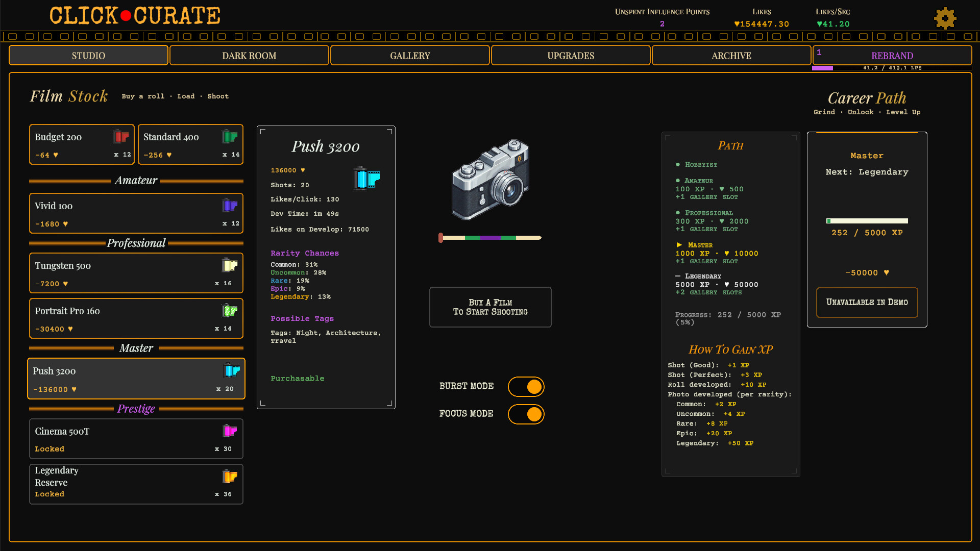The image size is (980, 551).
Task: Go to the Upgrades tab
Action: click(571, 55)
